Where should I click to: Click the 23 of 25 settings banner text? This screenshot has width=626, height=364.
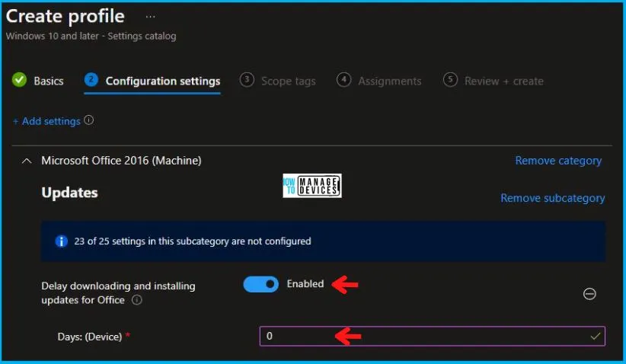pyautogui.click(x=193, y=241)
